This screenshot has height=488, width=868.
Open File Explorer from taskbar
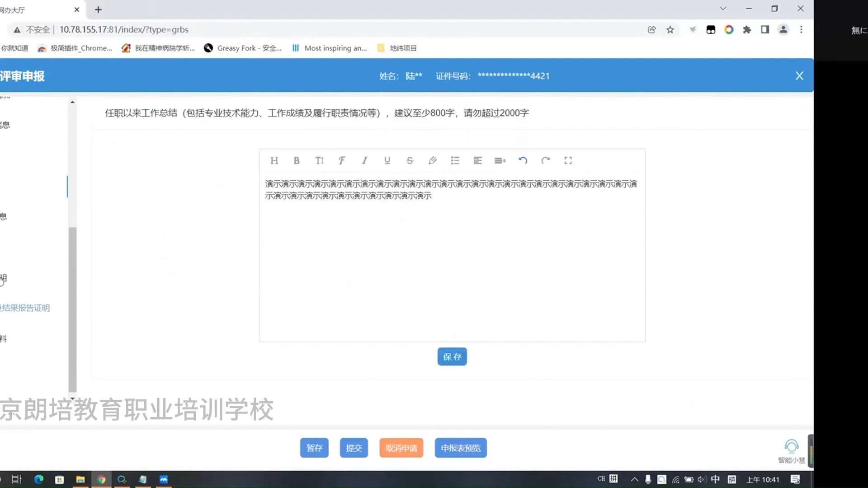(80, 479)
